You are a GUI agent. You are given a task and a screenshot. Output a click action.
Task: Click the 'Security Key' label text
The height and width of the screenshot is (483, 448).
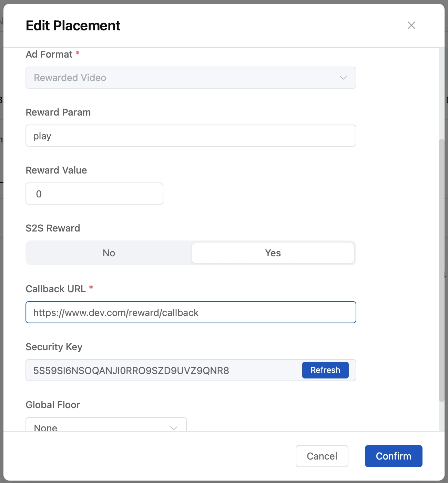click(54, 347)
